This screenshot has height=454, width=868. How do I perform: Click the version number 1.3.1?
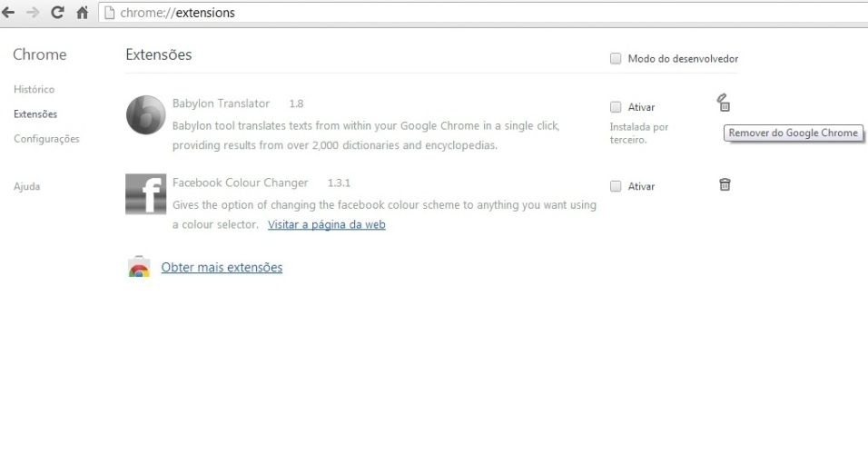tap(339, 183)
